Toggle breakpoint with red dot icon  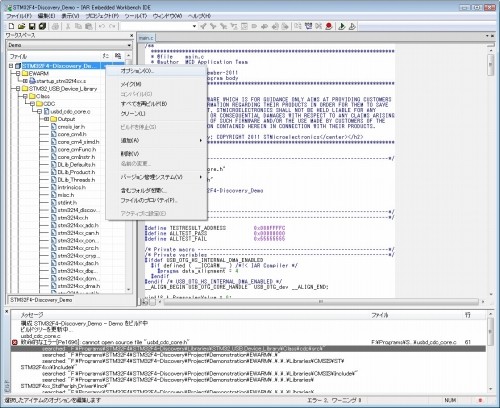pyautogui.click(x=329, y=26)
